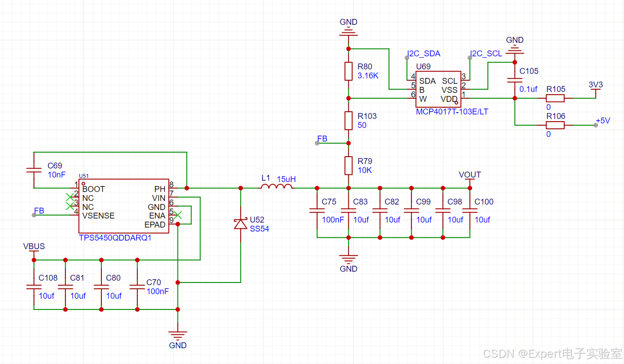Click the 0.1uf value of C105
624x364 pixels.
tap(528, 89)
